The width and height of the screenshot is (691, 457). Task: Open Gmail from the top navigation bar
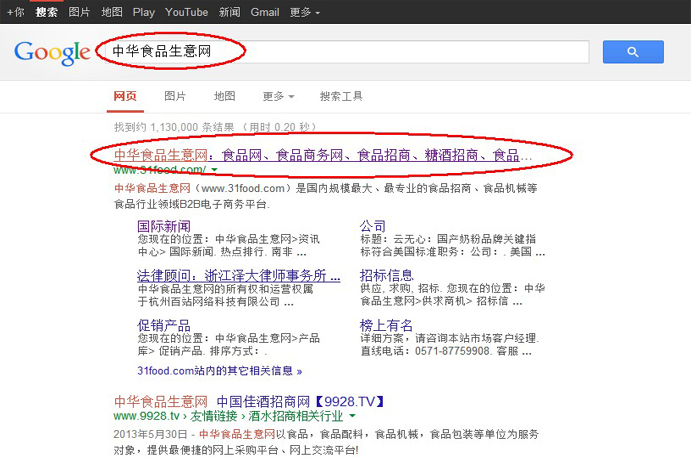click(265, 12)
